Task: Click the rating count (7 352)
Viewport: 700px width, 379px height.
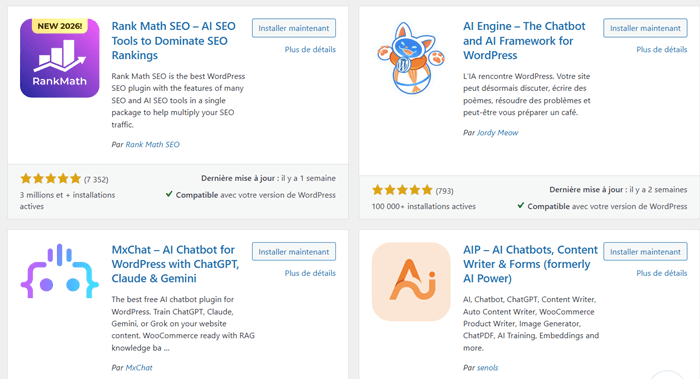Action: tap(96, 179)
